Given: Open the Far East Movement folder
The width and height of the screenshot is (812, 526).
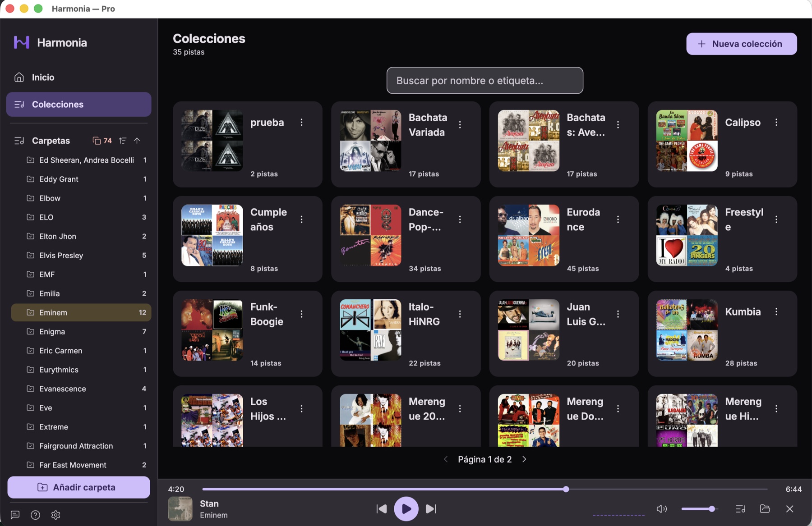Looking at the screenshot, I should pyautogui.click(x=81, y=465).
